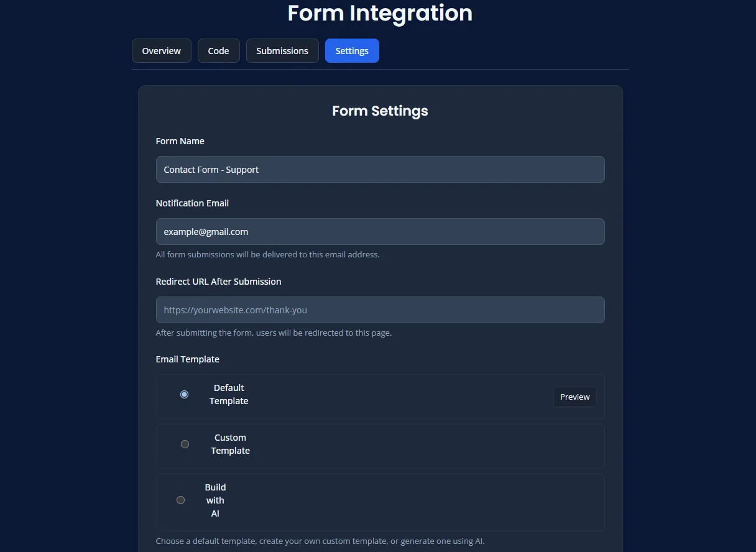Select the Settings tab
This screenshot has width=756, height=552.
click(x=352, y=50)
